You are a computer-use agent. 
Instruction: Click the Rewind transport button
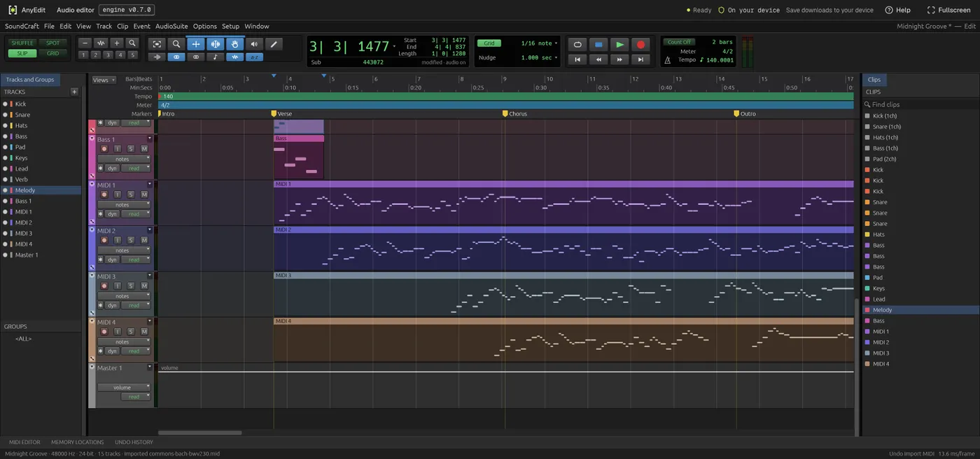598,59
